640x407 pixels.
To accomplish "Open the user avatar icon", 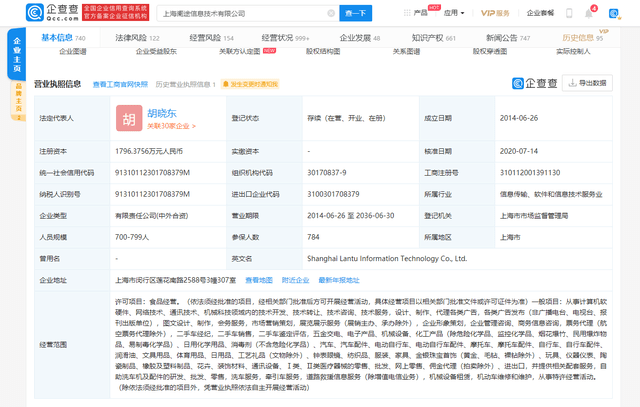I will pyautogui.click(x=614, y=13).
